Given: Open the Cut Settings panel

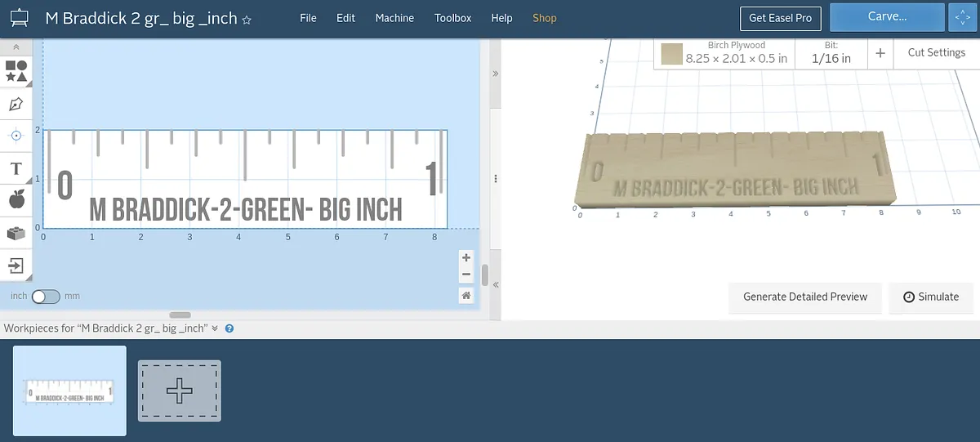Looking at the screenshot, I should (936, 52).
